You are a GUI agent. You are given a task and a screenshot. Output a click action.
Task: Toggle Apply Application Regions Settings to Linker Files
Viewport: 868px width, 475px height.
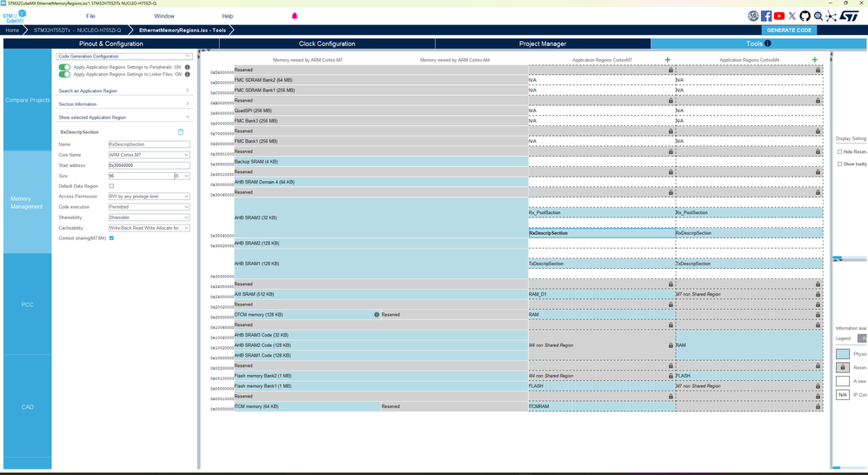pyautogui.click(x=64, y=74)
